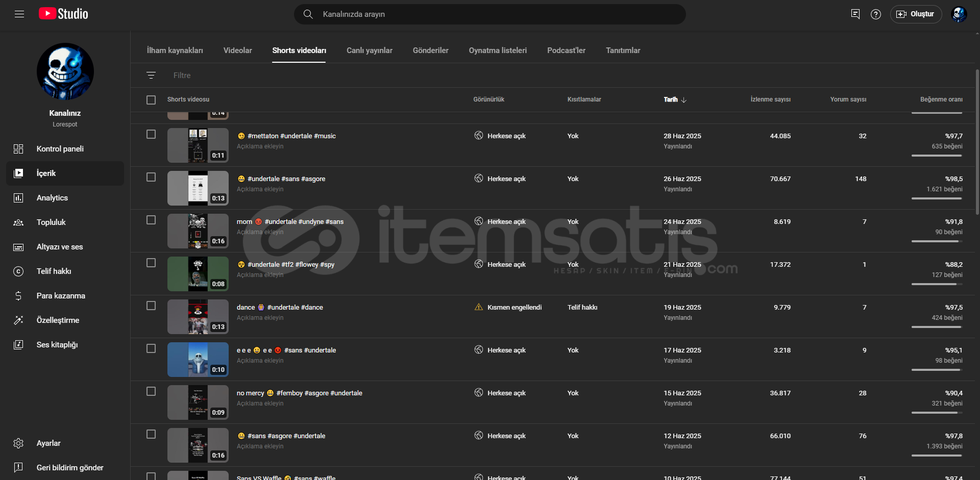Switch to Oynatma listeleri tab
Screen dimensions: 980x480
pyautogui.click(x=498, y=50)
